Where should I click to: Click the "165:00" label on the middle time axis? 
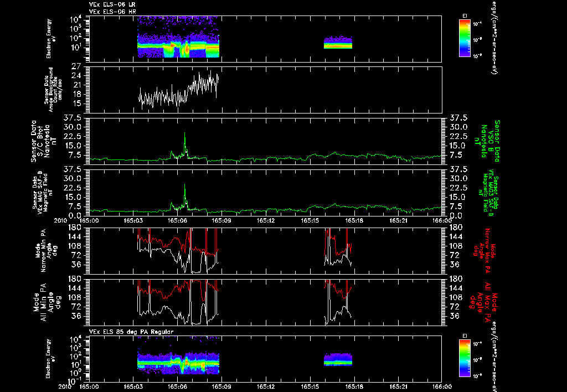pyautogui.click(x=89, y=220)
